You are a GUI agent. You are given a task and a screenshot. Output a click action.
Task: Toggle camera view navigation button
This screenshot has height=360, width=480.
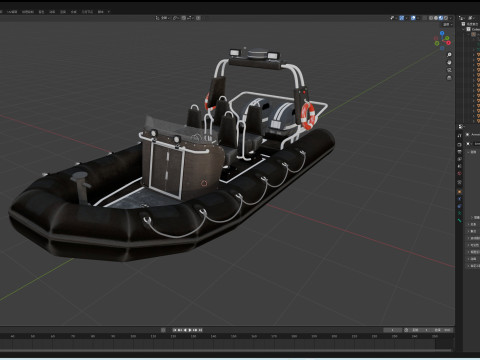click(449, 70)
